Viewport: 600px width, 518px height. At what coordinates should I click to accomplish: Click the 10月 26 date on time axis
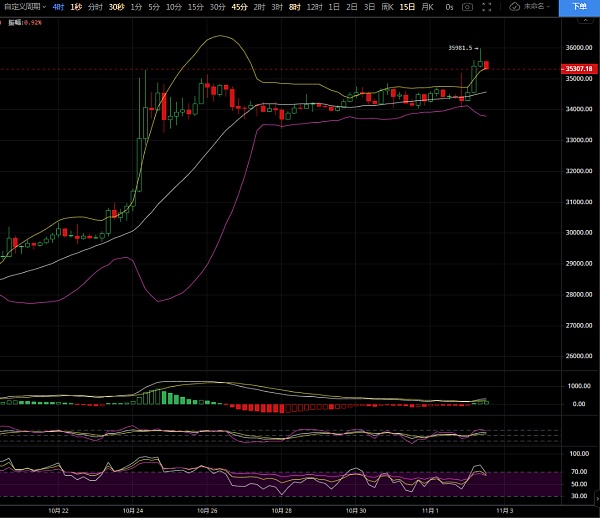[x=207, y=510]
